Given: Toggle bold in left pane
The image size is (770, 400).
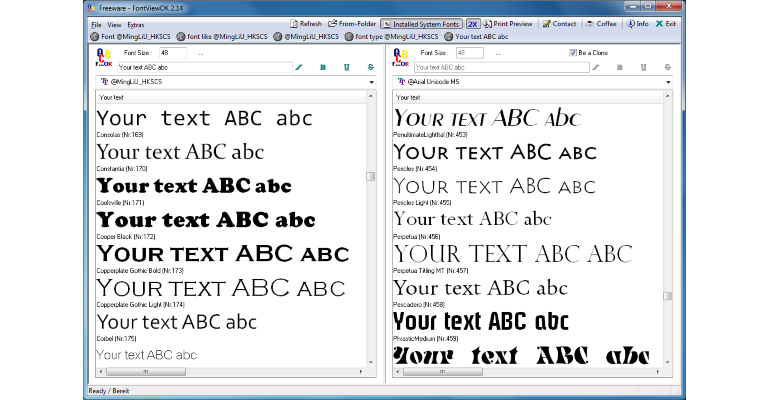Looking at the screenshot, I should pyautogui.click(x=323, y=67).
